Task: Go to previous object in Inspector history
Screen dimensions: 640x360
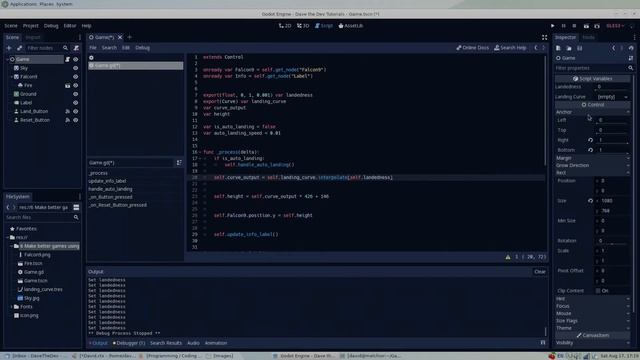Action: point(613,48)
